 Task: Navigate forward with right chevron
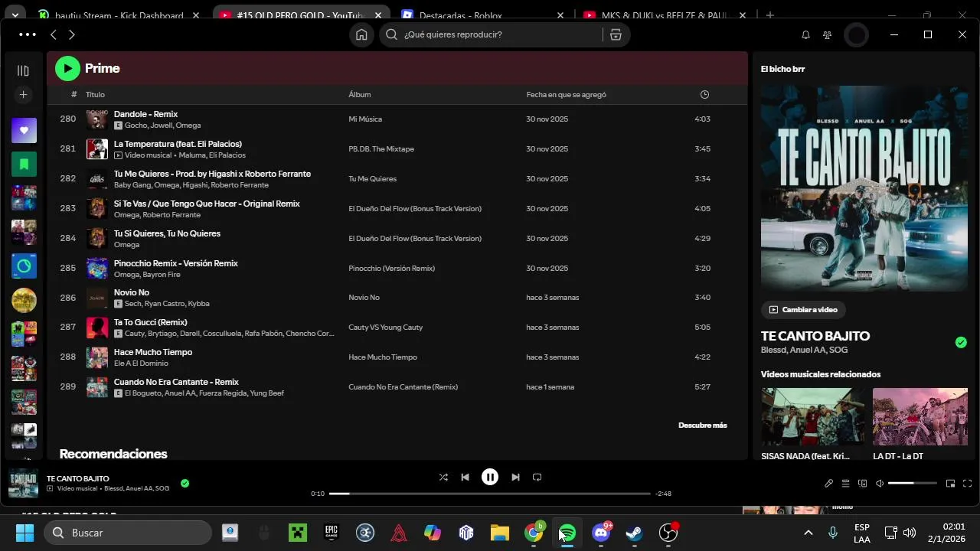tap(71, 34)
